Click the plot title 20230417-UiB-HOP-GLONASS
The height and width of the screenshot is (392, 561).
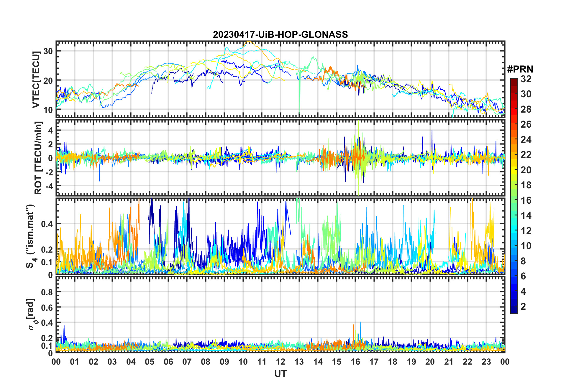click(x=280, y=34)
